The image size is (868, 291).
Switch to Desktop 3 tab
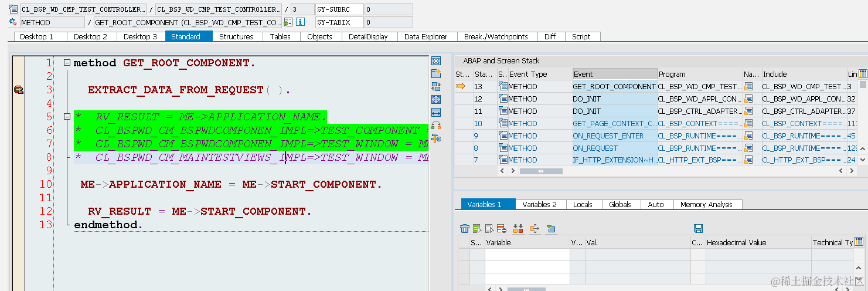tap(141, 36)
